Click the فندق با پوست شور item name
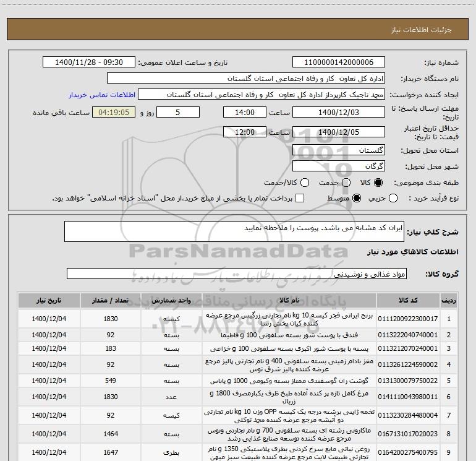Image resolution: width=476 pixels, height=461 pixels. point(289,335)
